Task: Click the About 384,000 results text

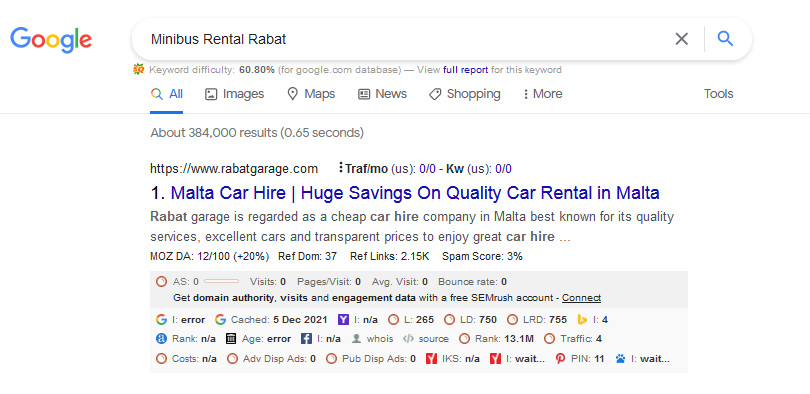Action: (257, 133)
